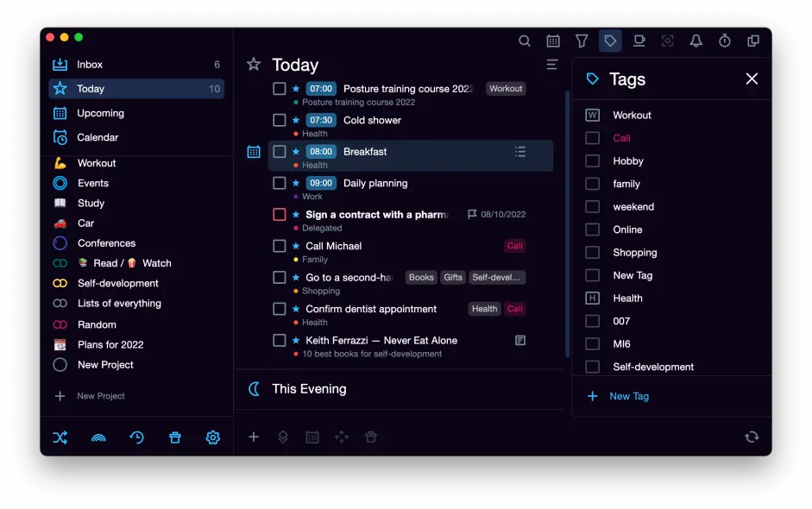This screenshot has height=509, width=812.
Task: Click the filter funnel icon
Action: click(x=582, y=41)
